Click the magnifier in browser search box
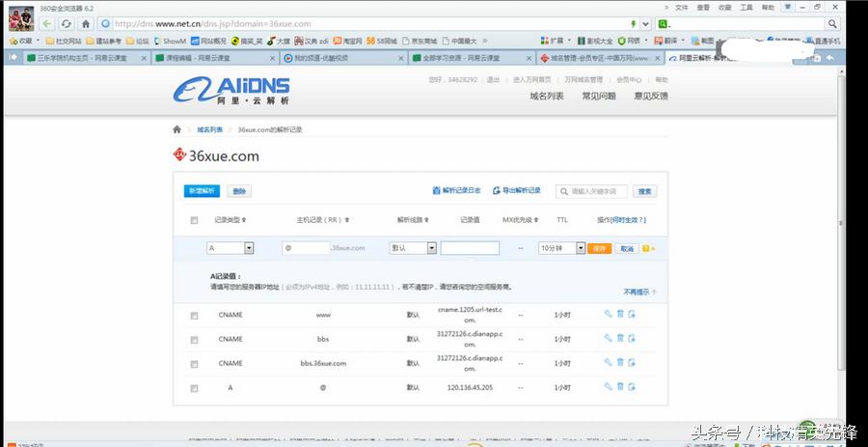Viewport: 868px width, 447px height. coord(832,24)
